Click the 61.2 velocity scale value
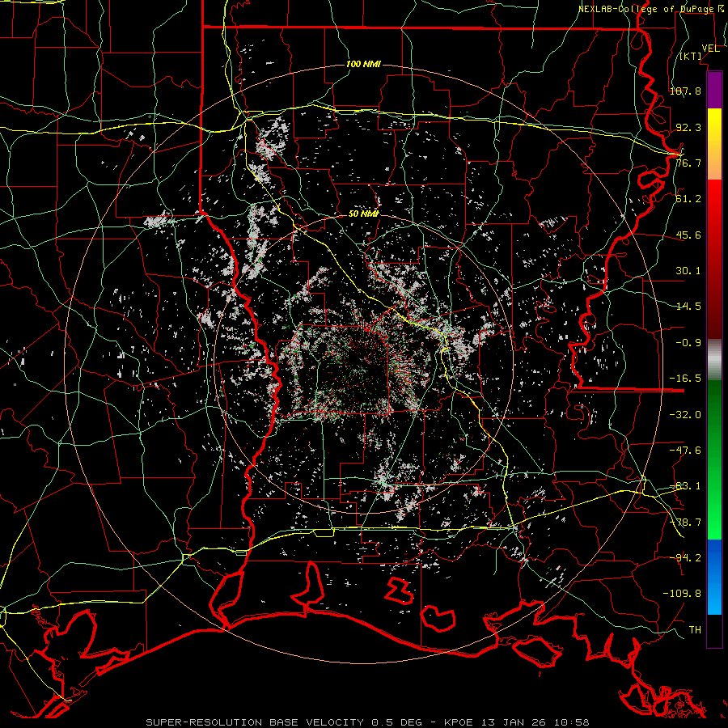Screen dimensions: 728x728 tap(688, 199)
